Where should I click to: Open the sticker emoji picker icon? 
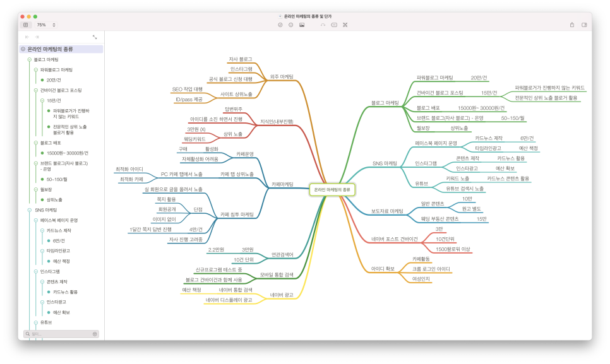pos(290,25)
